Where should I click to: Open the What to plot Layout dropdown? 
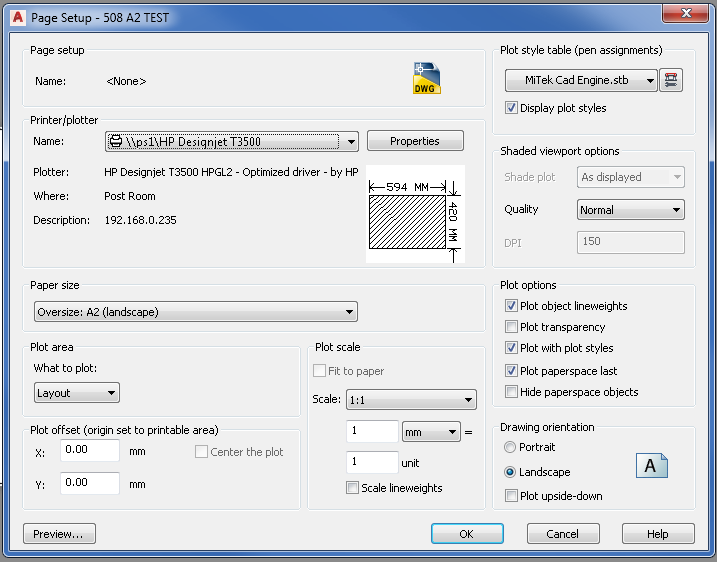[77, 393]
